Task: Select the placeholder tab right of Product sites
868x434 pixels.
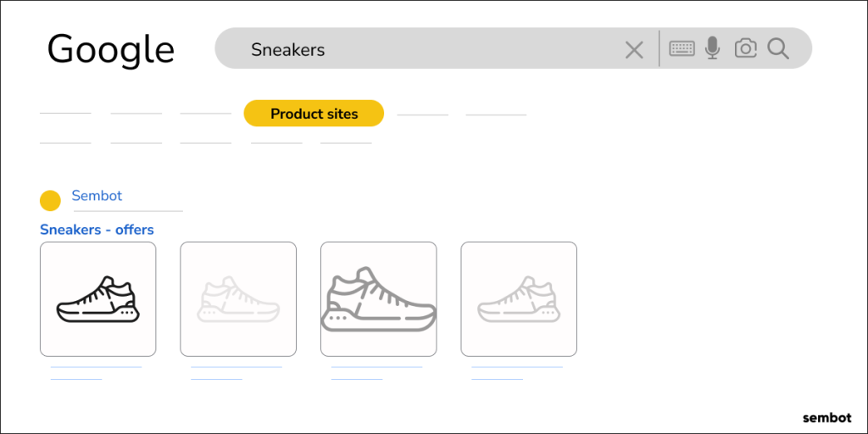Action: [x=422, y=115]
